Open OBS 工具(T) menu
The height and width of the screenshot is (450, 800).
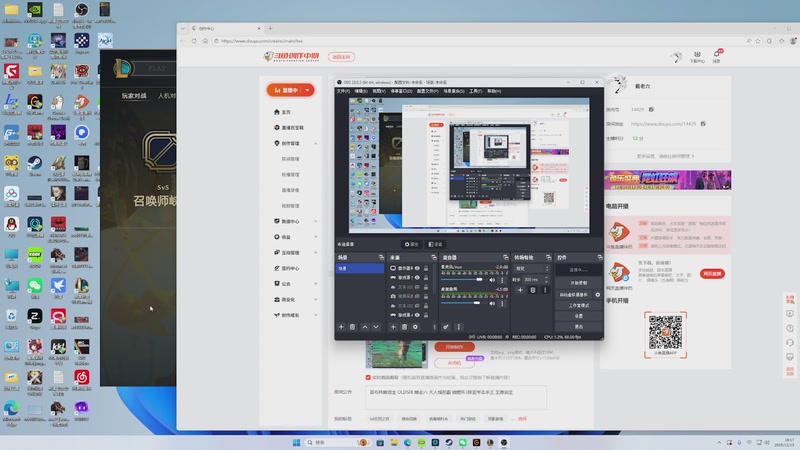476,91
